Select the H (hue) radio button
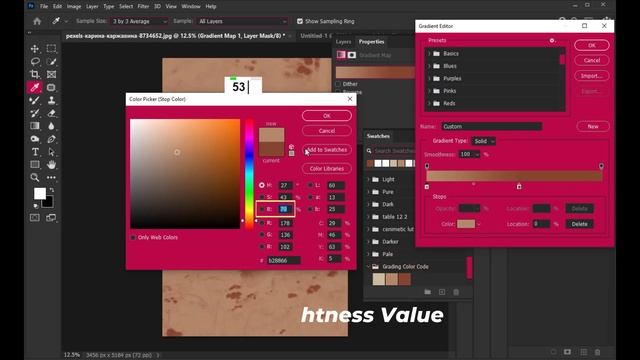This screenshot has width=640, height=360. [x=262, y=185]
